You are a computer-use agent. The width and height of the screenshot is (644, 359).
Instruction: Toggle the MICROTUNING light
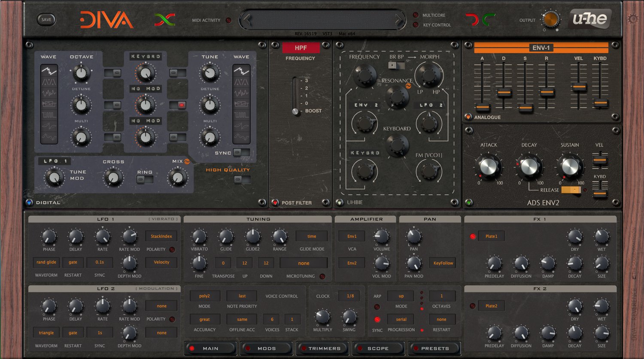pos(322,276)
